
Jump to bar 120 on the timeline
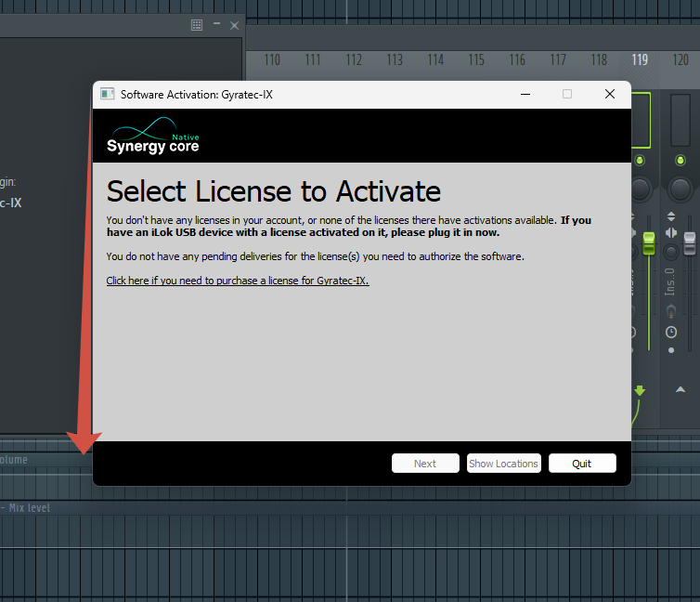tap(681, 59)
